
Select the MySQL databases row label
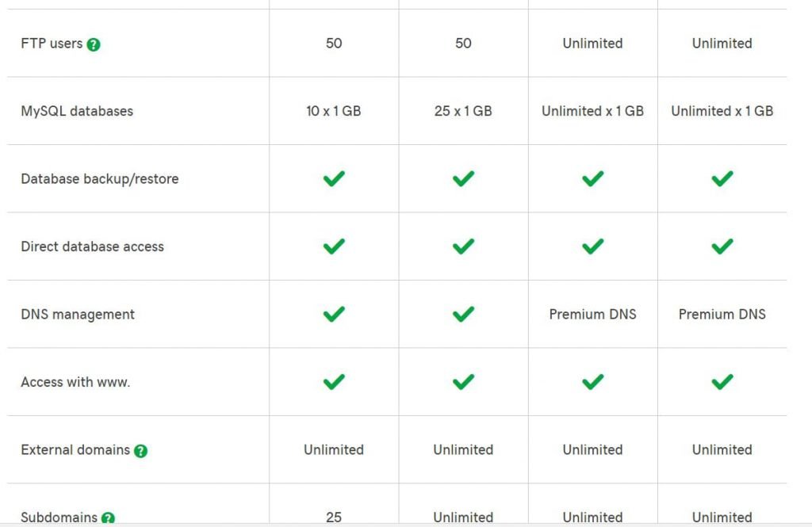click(x=77, y=111)
